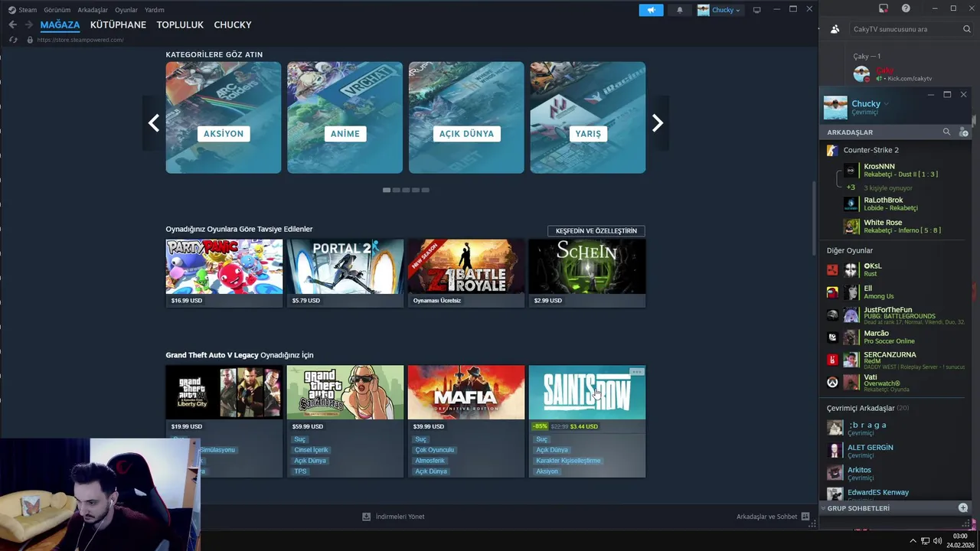Open the ANİME category card
980x551 pixels.
tap(345, 118)
